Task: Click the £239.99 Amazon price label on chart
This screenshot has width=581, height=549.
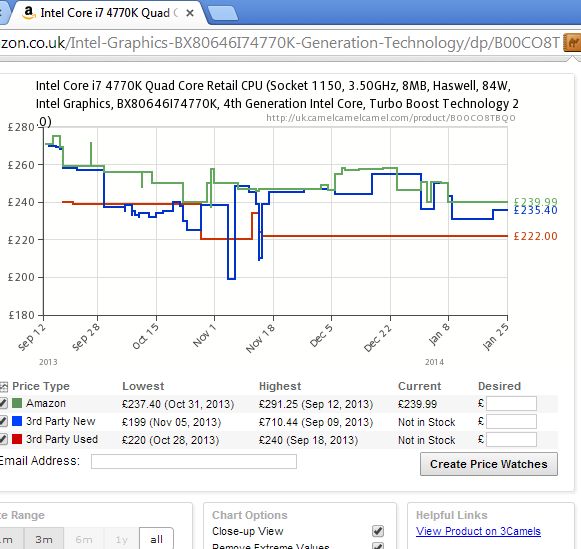Action: 535,202
